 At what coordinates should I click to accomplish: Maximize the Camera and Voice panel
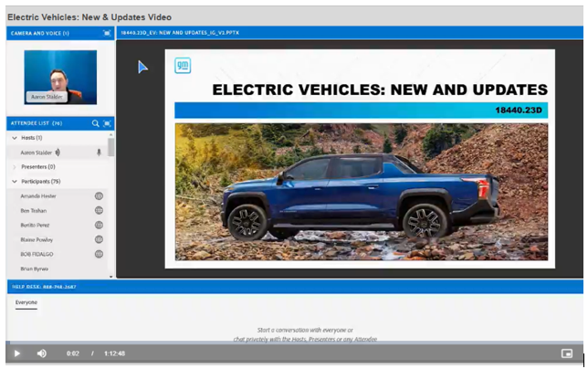tap(107, 33)
